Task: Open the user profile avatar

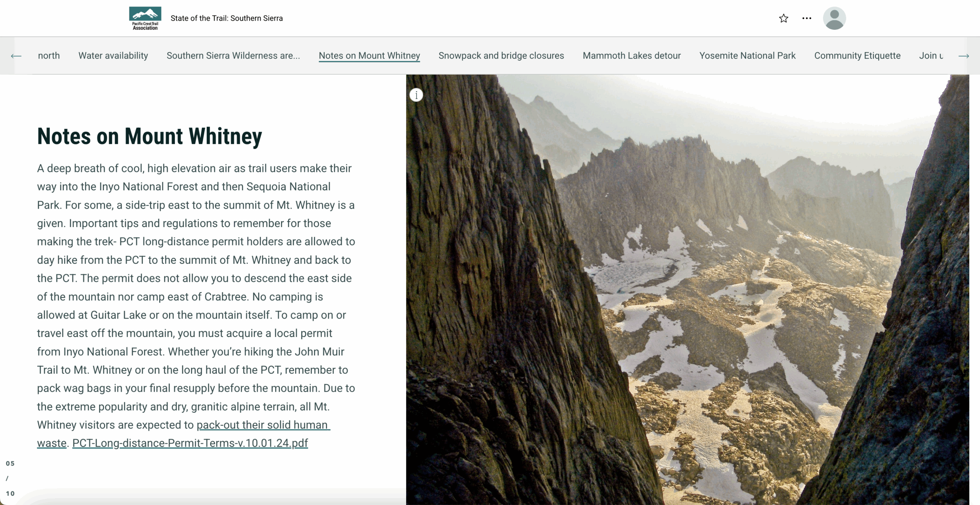Action: (x=834, y=18)
